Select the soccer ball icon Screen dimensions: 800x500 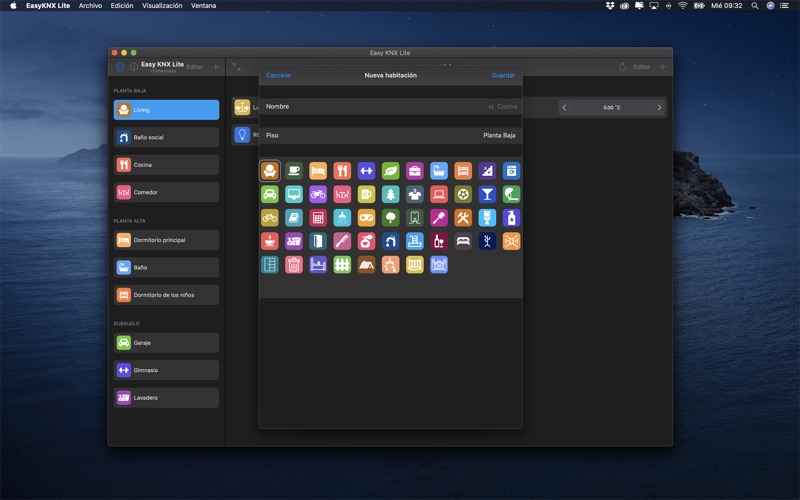463,194
